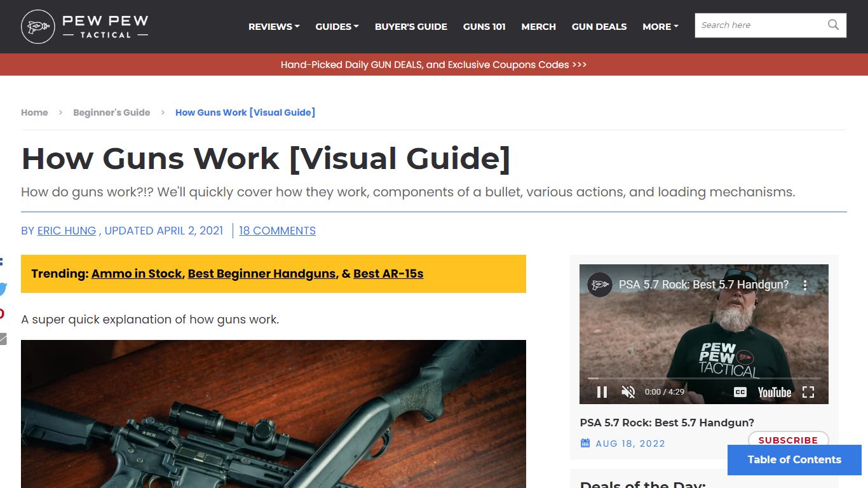Click into the Search here field

coord(759,25)
